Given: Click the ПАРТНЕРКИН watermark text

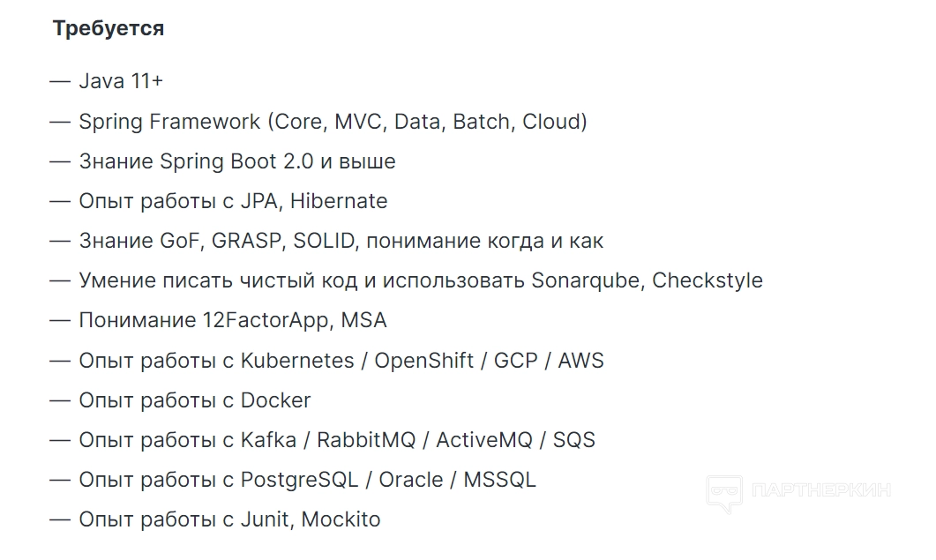Looking at the screenshot, I should pos(819,489).
